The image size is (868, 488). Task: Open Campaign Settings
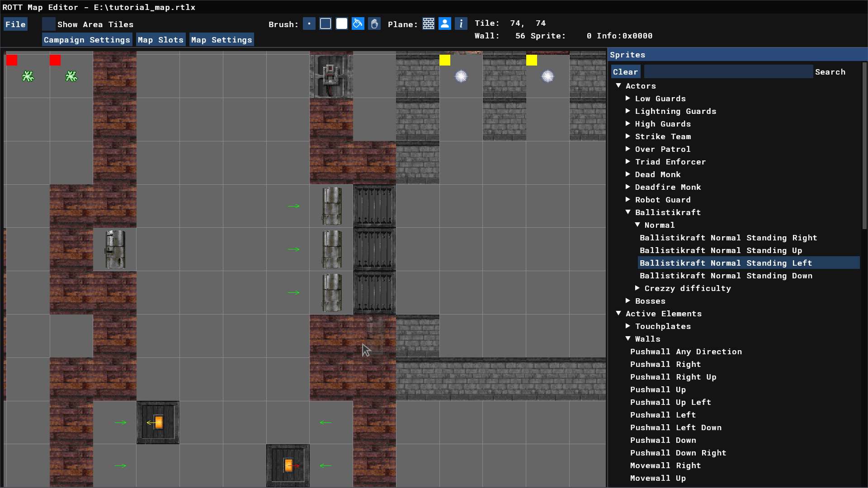(x=87, y=40)
